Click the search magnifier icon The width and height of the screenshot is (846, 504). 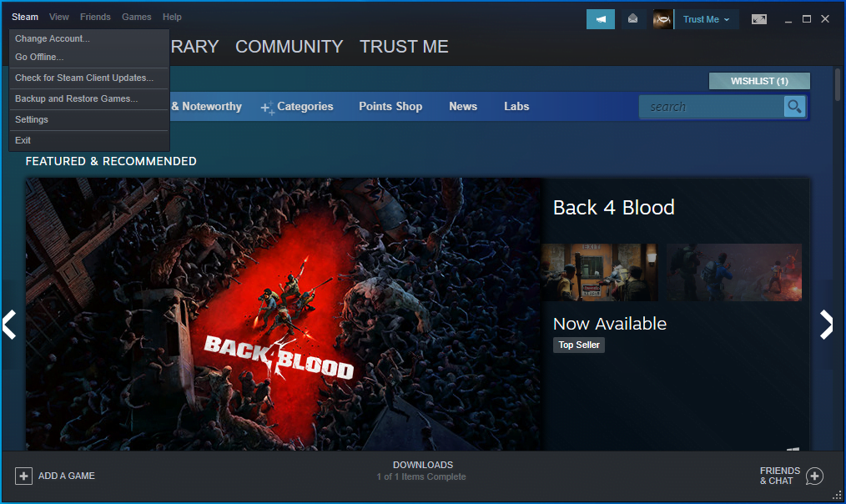pos(794,106)
